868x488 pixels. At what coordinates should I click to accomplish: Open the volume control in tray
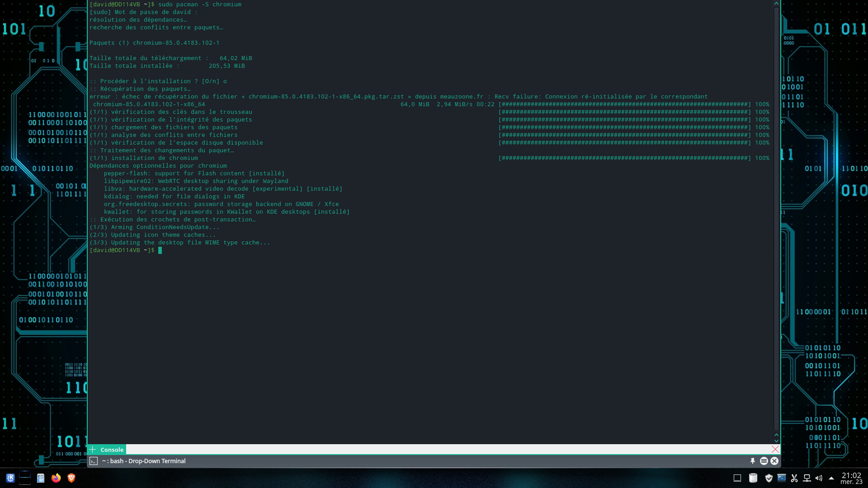819,478
